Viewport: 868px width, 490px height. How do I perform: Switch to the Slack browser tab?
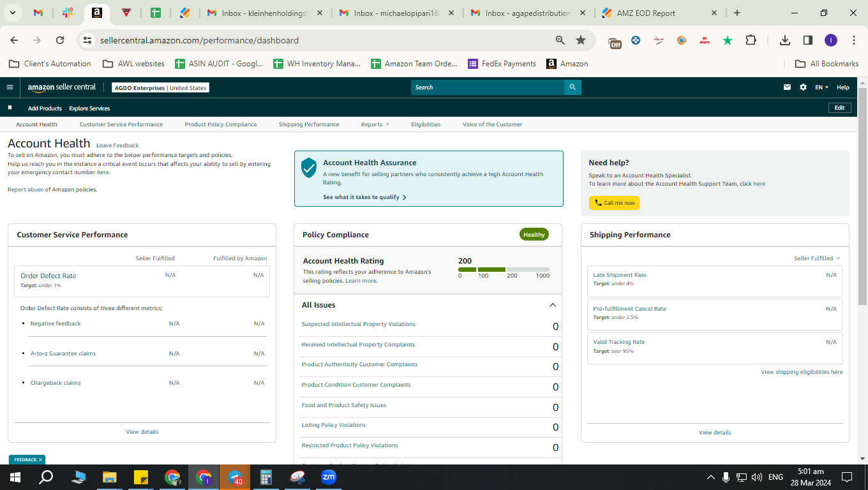point(68,13)
